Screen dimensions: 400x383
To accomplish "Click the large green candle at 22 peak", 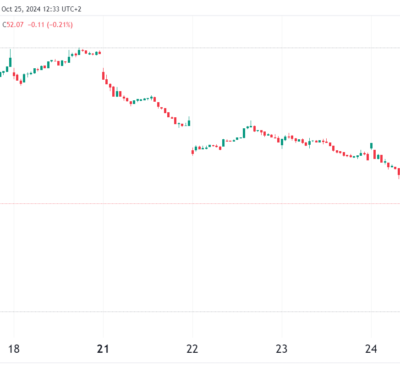I will [244, 132].
